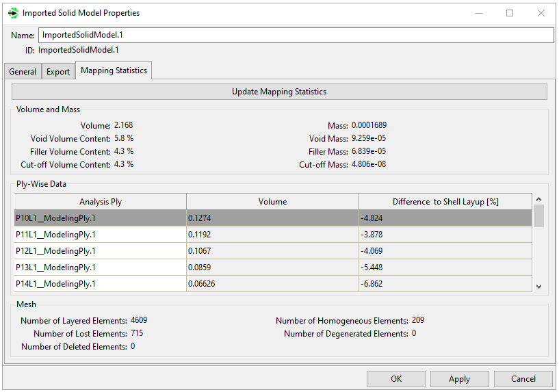Image resolution: width=559 pixels, height=392 pixels.
Task: Sort by Analysis Ply column header
Action: [101, 202]
